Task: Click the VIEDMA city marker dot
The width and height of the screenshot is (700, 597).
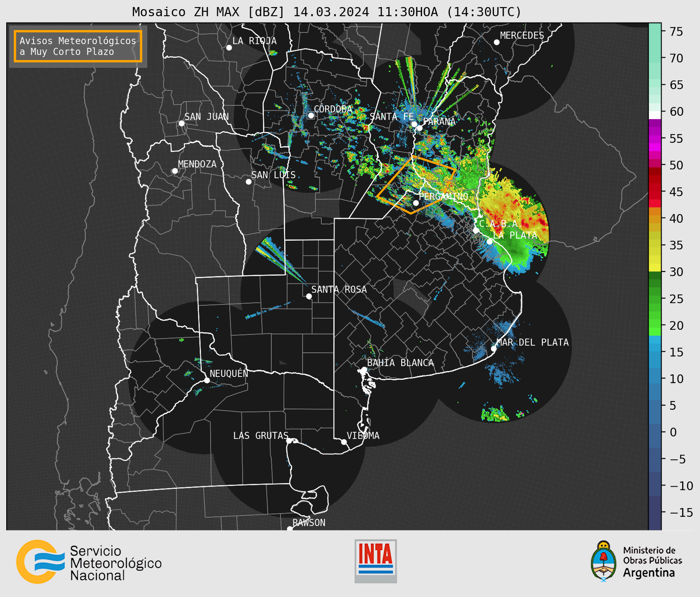Action: click(344, 442)
